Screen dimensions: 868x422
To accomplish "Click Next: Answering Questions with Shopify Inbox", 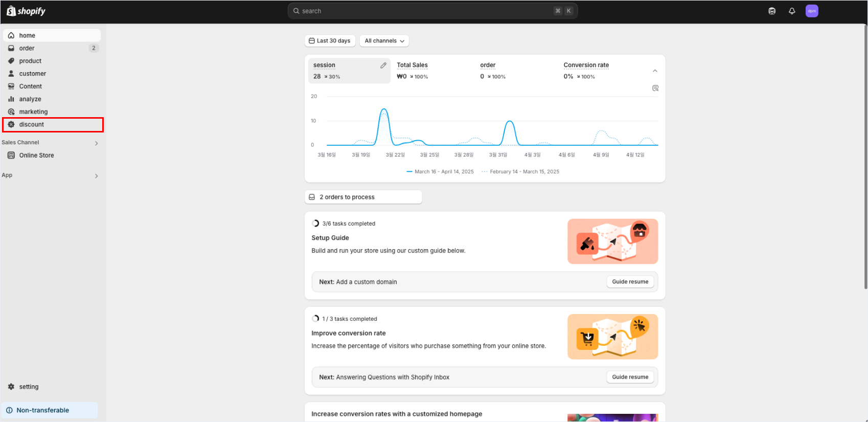I will click(384, 377).
